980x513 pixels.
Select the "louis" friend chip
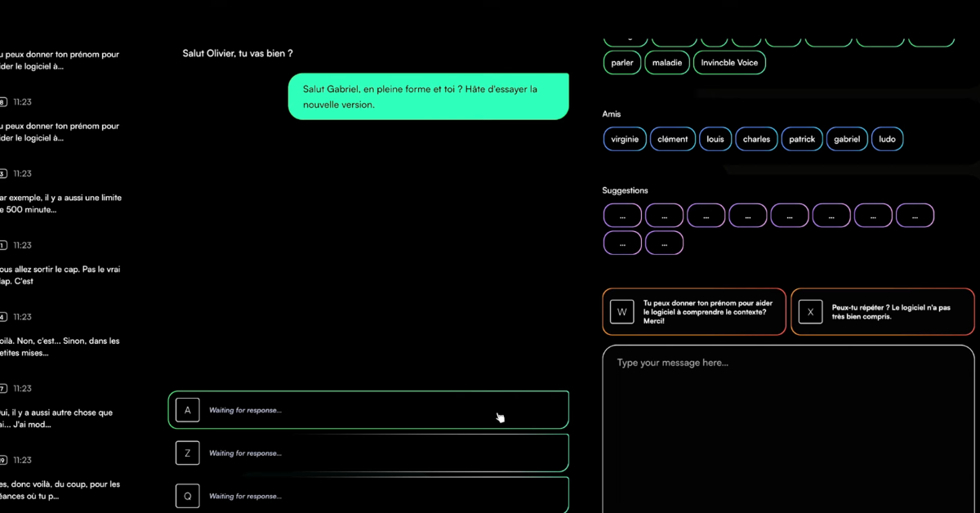click(x=715, y=139)
